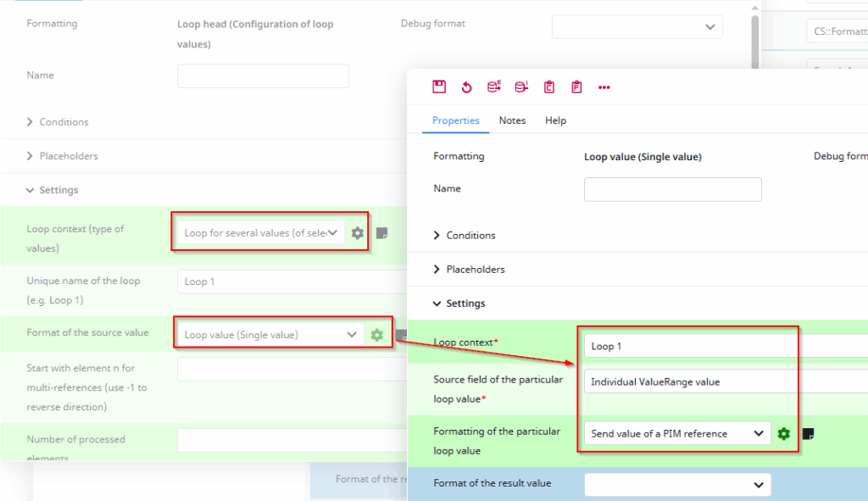Switch to the Notes tab
Screen dimensions: 868x501
tap(512, 120)
